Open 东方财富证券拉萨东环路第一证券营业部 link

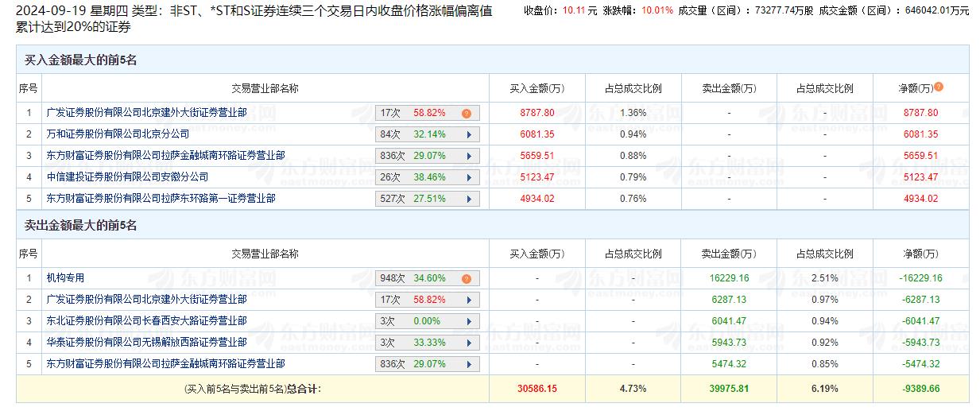coord(161,198)
